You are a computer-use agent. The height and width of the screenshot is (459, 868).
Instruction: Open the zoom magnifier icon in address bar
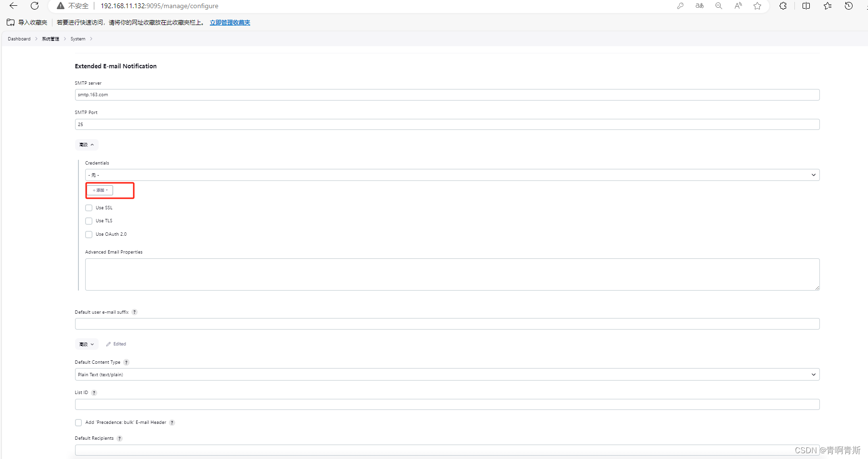[719, 6]
